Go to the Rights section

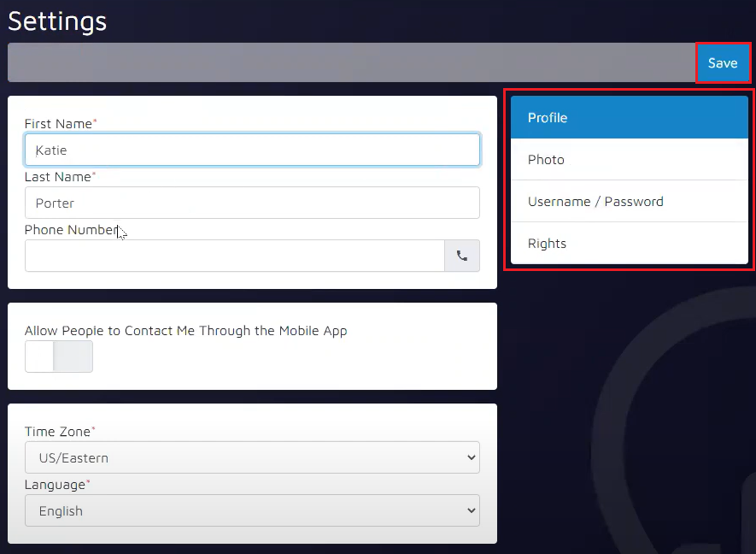point(629,244)
